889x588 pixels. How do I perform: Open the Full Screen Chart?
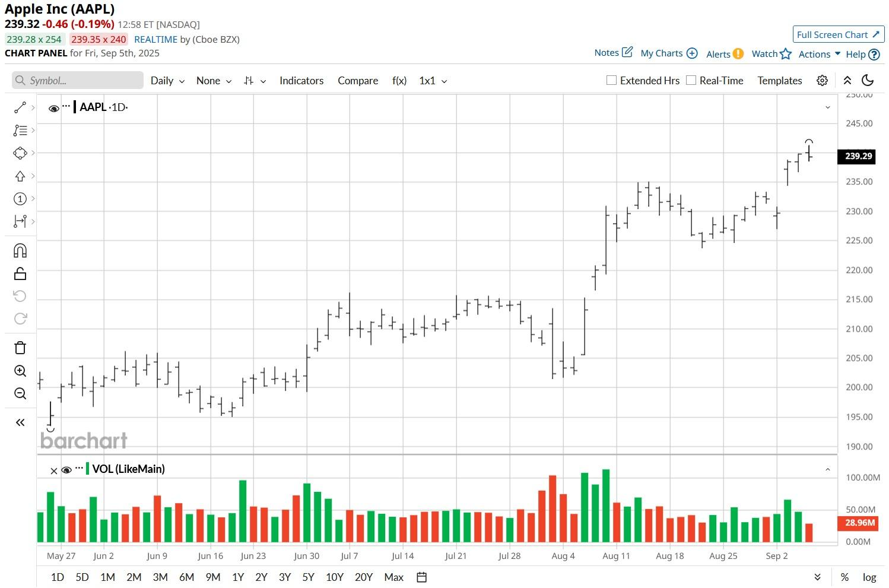click(839, 34)
